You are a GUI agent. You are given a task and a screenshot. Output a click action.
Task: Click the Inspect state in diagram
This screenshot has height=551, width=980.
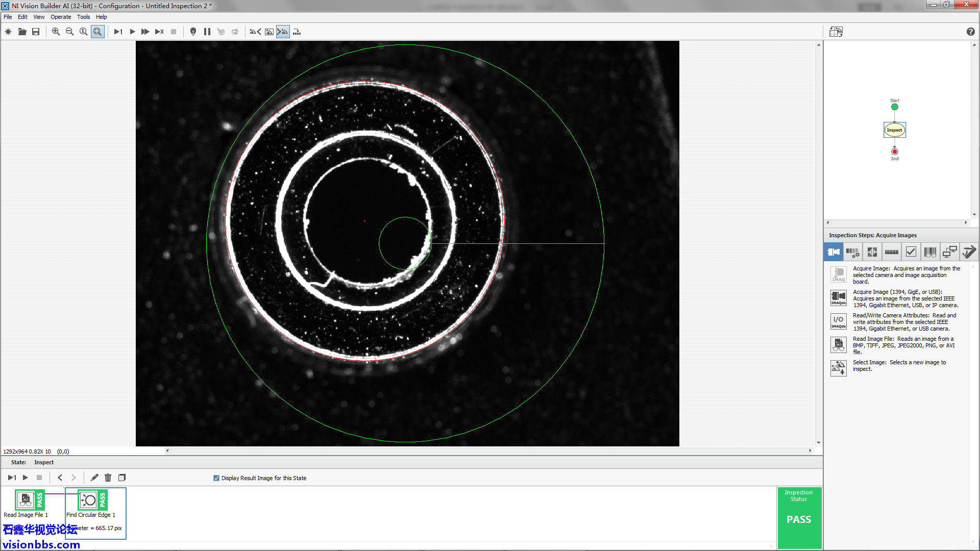tap(894, 130)
